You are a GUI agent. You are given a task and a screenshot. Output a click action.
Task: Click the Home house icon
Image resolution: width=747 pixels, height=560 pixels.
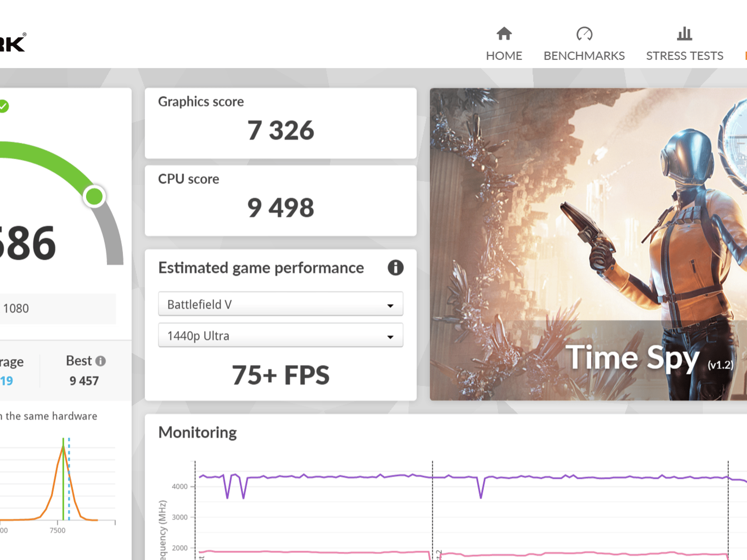504,34
